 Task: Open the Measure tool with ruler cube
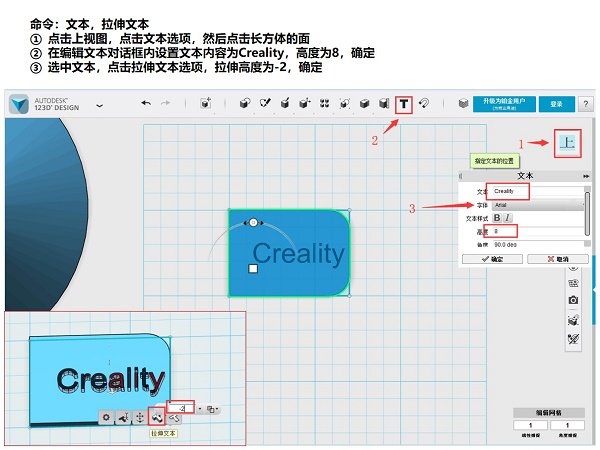point(384,103)
